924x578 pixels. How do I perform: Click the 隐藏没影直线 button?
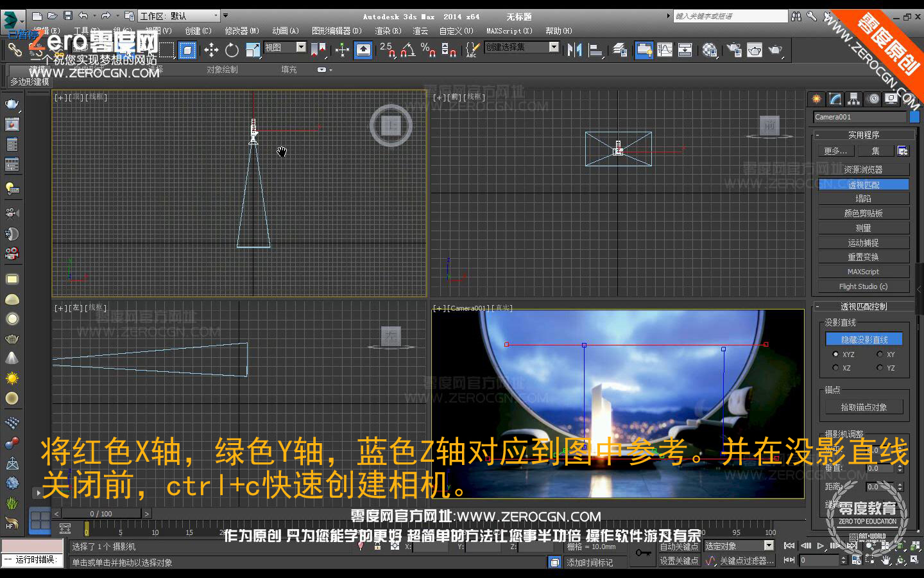point(864,339)
